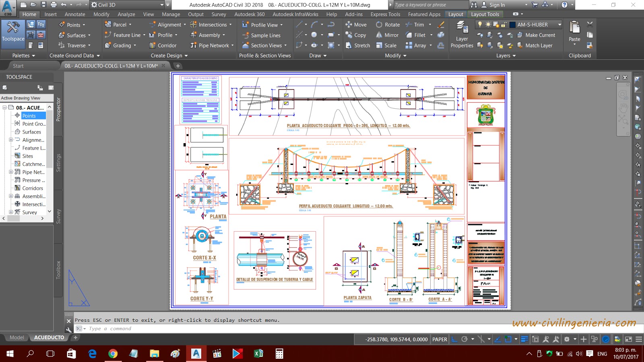644x362 pixels.
Task: Open the Manage ribbon tab
Action: coord(171,14)
